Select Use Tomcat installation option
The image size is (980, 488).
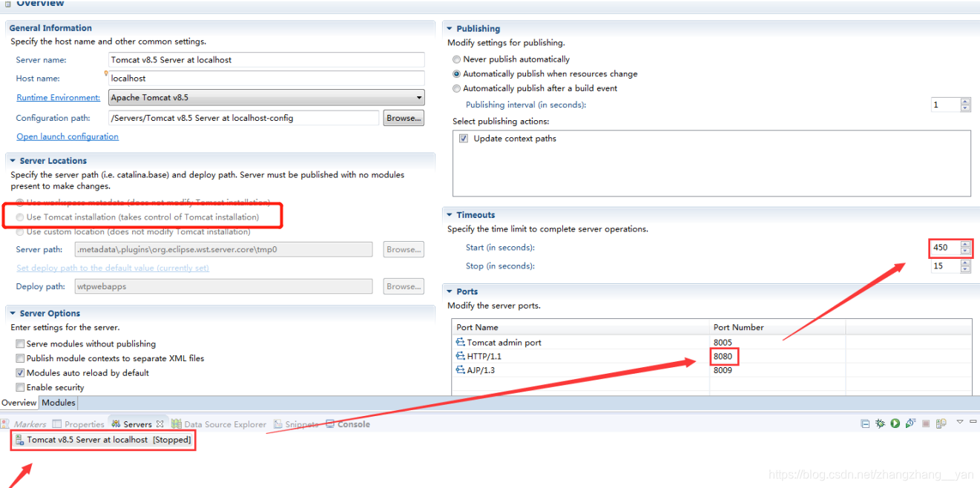coord(20,217)
